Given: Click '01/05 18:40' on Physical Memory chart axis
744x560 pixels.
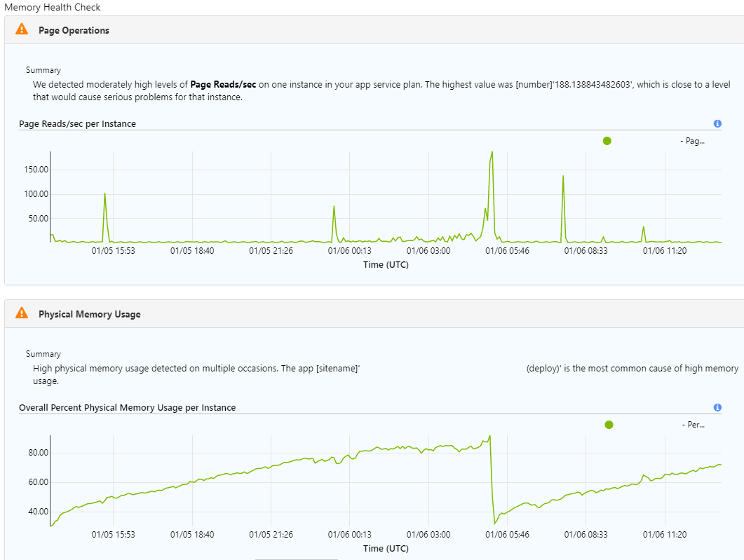Looking at the screenshot, I should 192,534.
